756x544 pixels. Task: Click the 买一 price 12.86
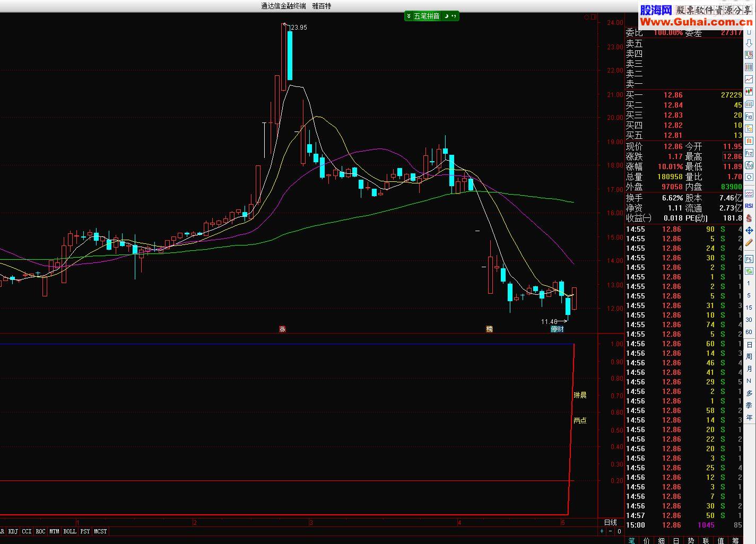673,95
